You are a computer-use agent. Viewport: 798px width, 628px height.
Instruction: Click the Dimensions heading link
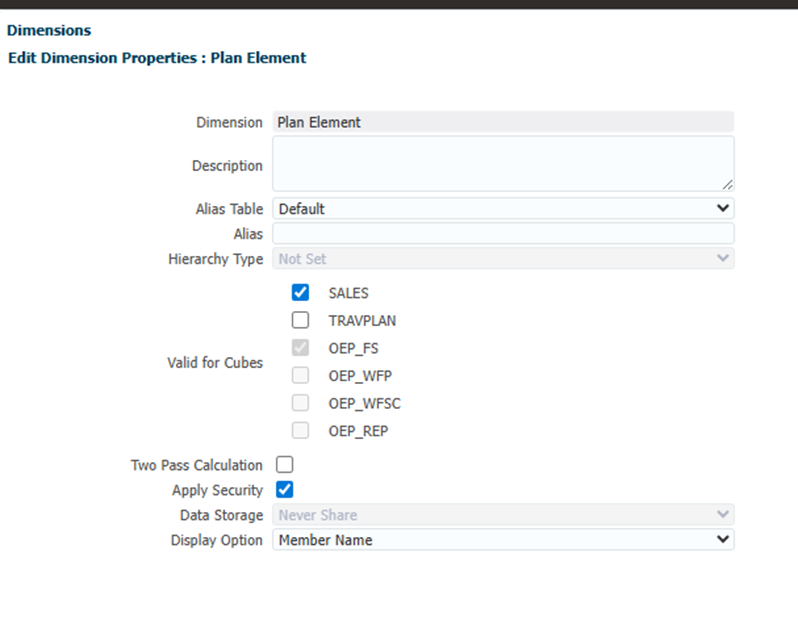click(49, 31)
